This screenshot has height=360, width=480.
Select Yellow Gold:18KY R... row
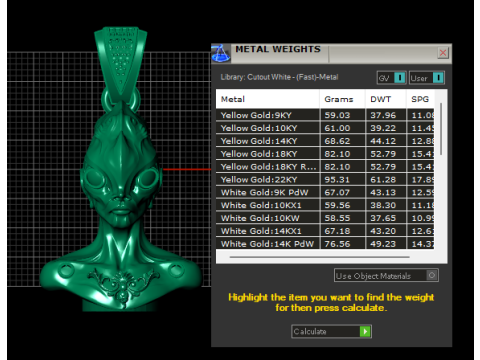coord(325,167)
